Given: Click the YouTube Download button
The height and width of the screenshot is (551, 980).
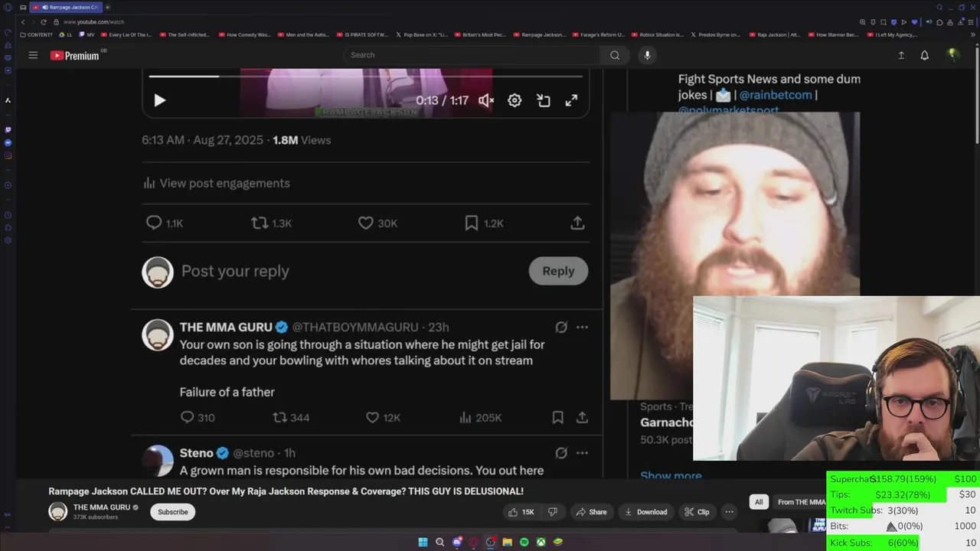Looking at the screenshot, I should (645, 512).
